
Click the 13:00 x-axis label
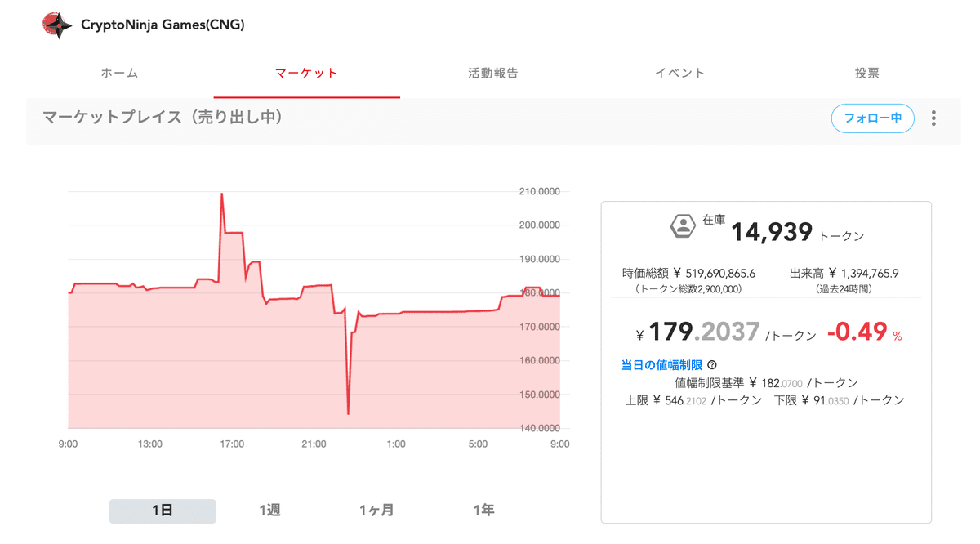coord(150,444)
